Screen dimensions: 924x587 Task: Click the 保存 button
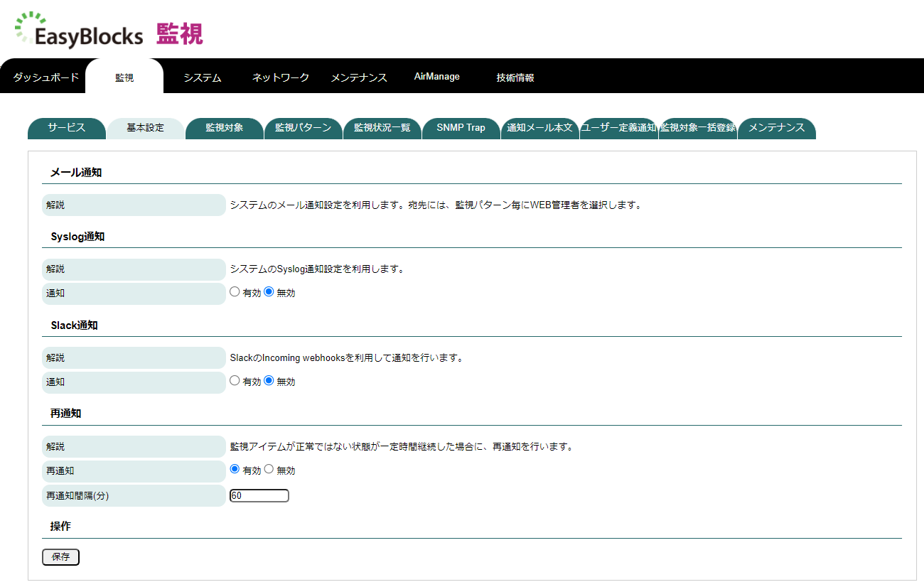(x=61, y=557)
